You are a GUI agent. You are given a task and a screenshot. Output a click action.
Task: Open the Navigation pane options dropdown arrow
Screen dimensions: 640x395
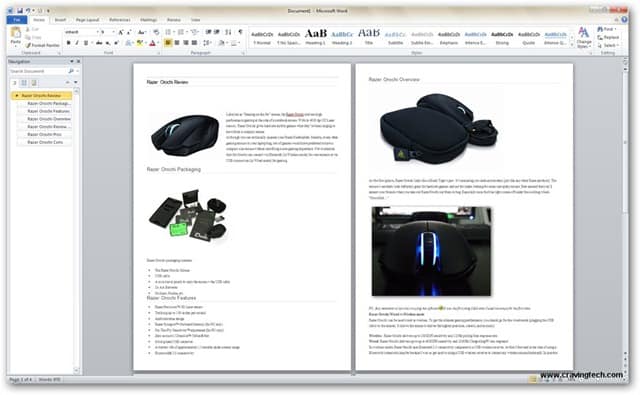[x=72, y=62]
